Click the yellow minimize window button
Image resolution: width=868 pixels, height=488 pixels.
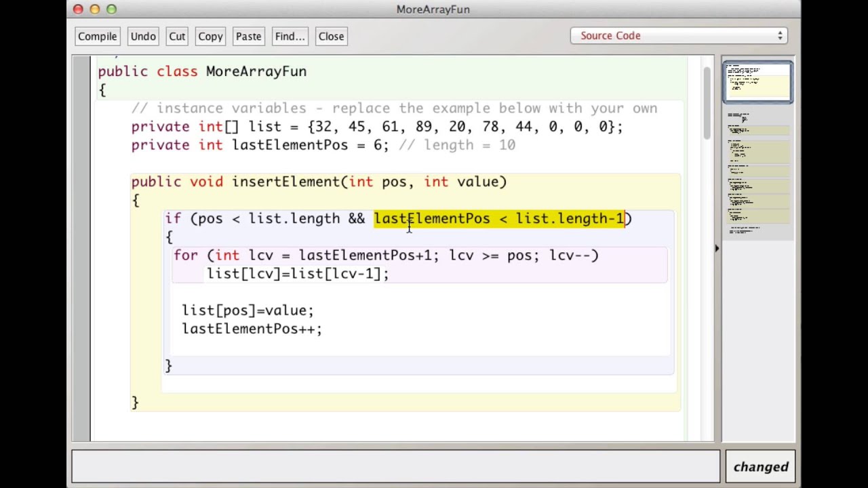point(95,9)
